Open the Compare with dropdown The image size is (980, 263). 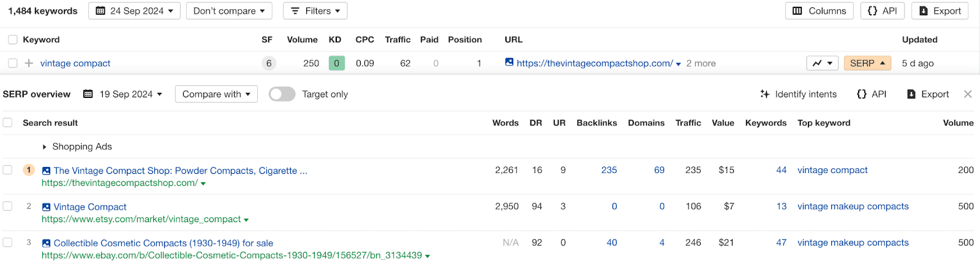(216, 94)
